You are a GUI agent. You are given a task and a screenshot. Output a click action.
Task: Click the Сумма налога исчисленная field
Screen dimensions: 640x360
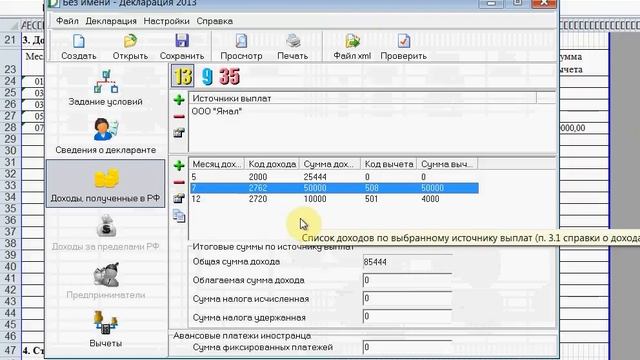(407, 298)
